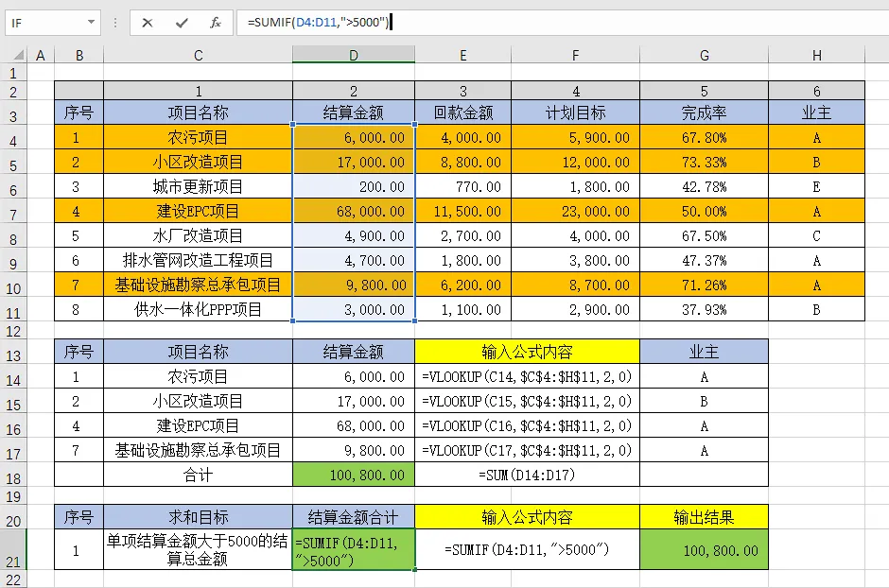The height and width of the screenshot is (588, 889).
Task: Click the formula bar options dots handle
Action: pos(115,23)
